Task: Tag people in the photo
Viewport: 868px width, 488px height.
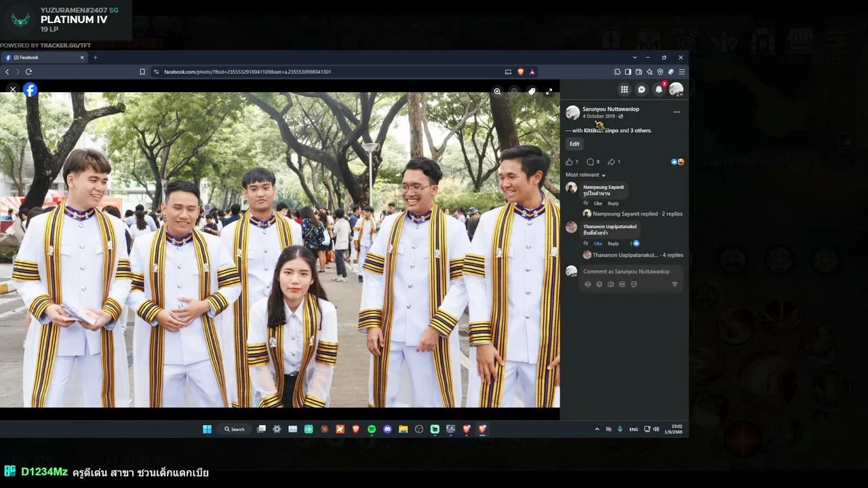Action: [532, 91]
